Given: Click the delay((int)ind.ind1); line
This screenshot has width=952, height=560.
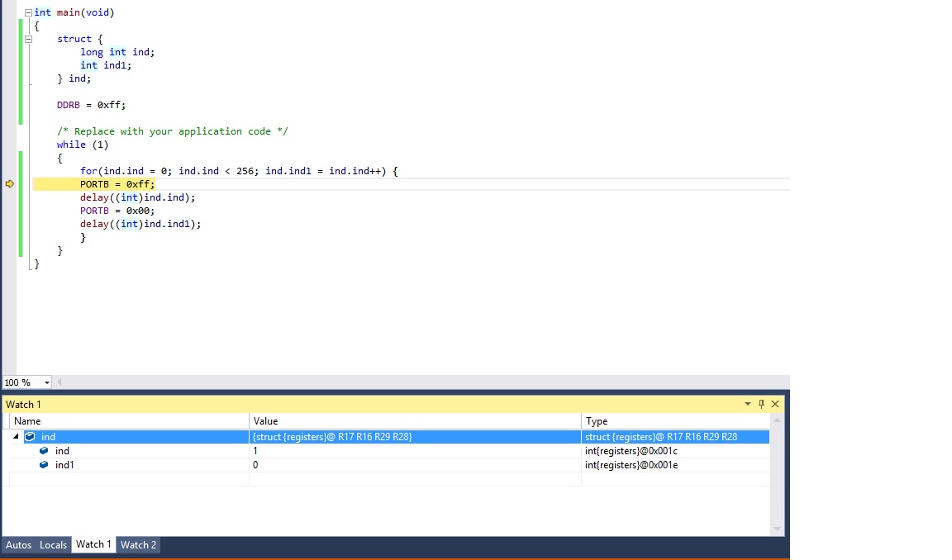Looking at the screenshot, I should 140,224.
